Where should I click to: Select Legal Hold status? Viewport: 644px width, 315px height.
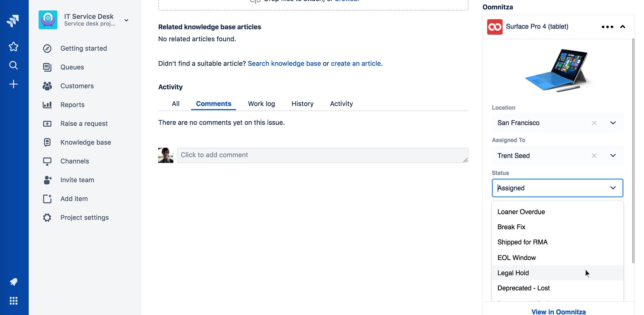pyautogui.click(x=558, y=273)
